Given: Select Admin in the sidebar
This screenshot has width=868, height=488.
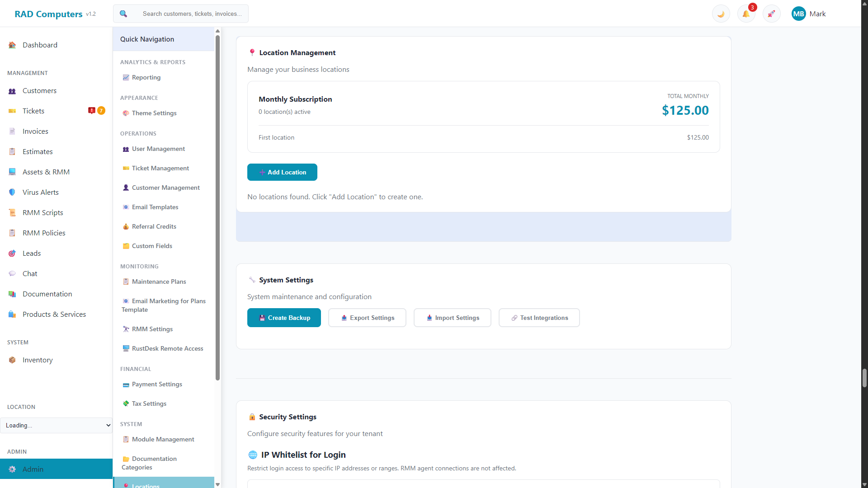Looking at the screenshot, I should pyautogui.click(x=33, y=469).
